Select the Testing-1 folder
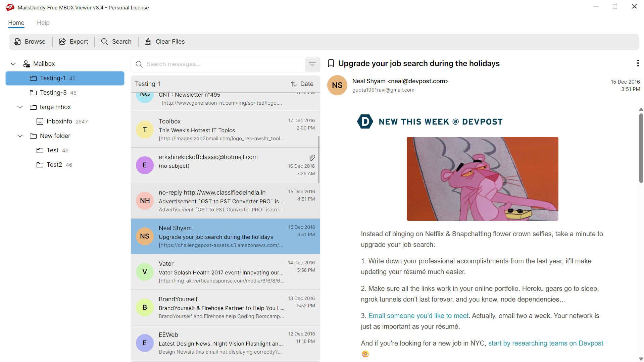The height and width of the screenshot is (362, 644). [65, 78]
